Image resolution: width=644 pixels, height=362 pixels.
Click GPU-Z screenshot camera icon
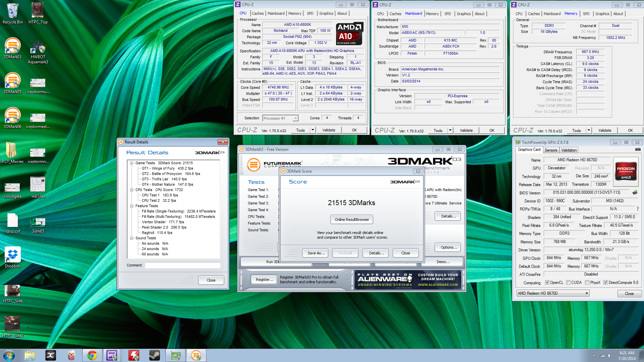tap(638, 149)
